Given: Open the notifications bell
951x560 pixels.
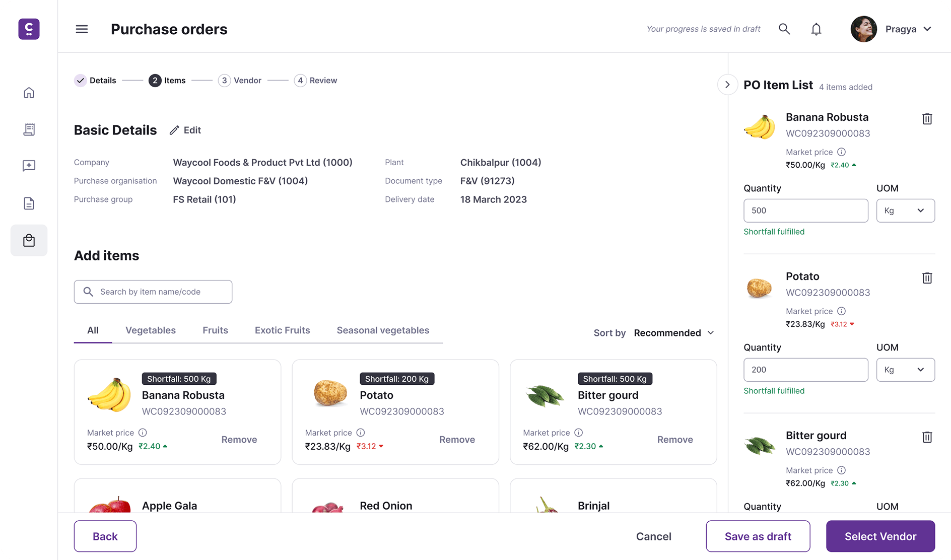Looking at the screenshot, I should pyautogui.click(x=816, y=29).
